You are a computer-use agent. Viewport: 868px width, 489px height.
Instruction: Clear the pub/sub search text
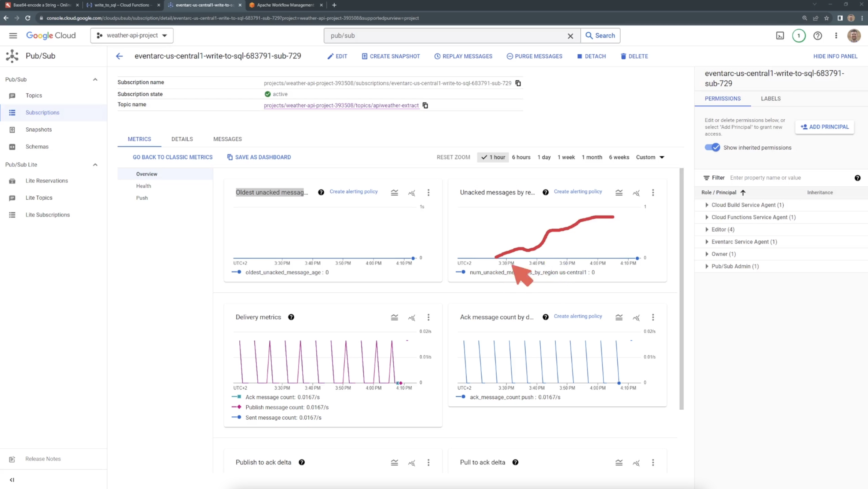click(x=570, y=36)
